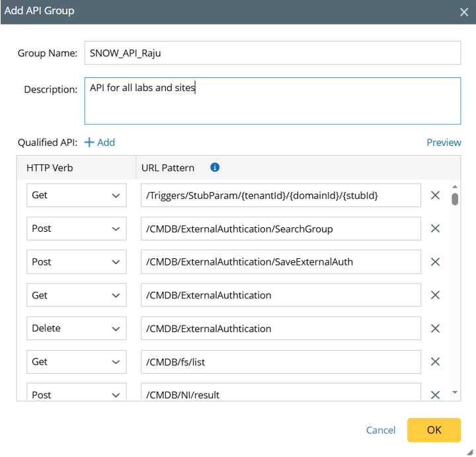The width and height of the screenshot is (476, 457).
Task: Expand HTTP Verb dropdown for SearchGroup row
Action: coord(76,228)
